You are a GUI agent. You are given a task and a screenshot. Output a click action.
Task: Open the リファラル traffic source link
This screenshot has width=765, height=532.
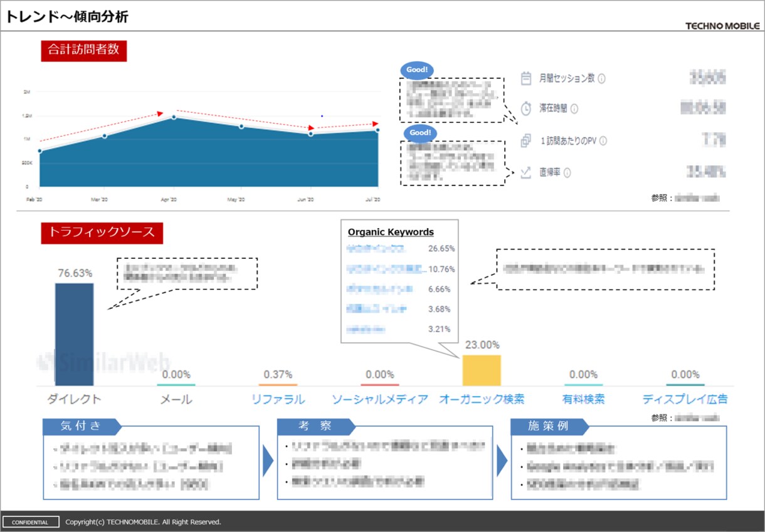[x=278, y=399]
